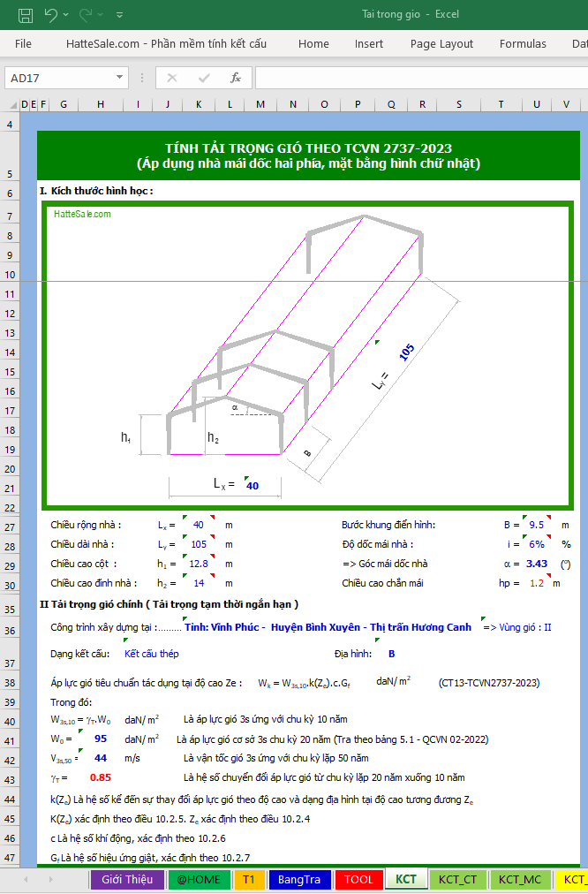The image size is (588, 894).
Task: Open the T1 sheet tab
Action: pos(249,879)
